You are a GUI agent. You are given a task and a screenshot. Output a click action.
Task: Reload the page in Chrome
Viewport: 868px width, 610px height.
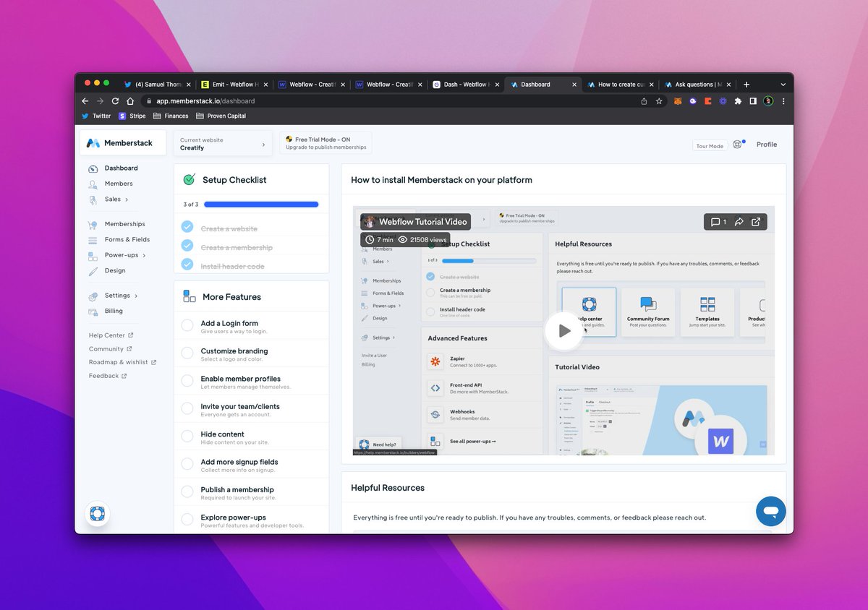coord(115,101)
